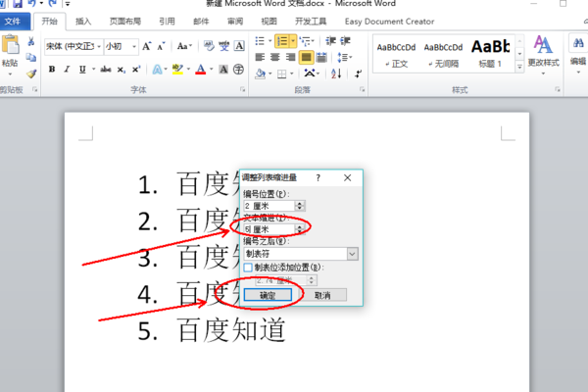
Task: Click the Text Effects icon
Action: pyautogui.click(x=157, y=70)
